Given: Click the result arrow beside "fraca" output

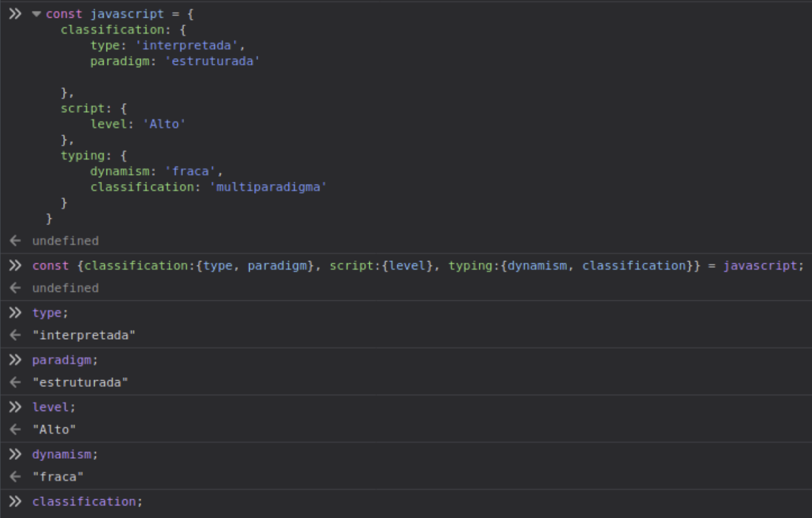Looking at the screenshot, I should click(15, 477).
